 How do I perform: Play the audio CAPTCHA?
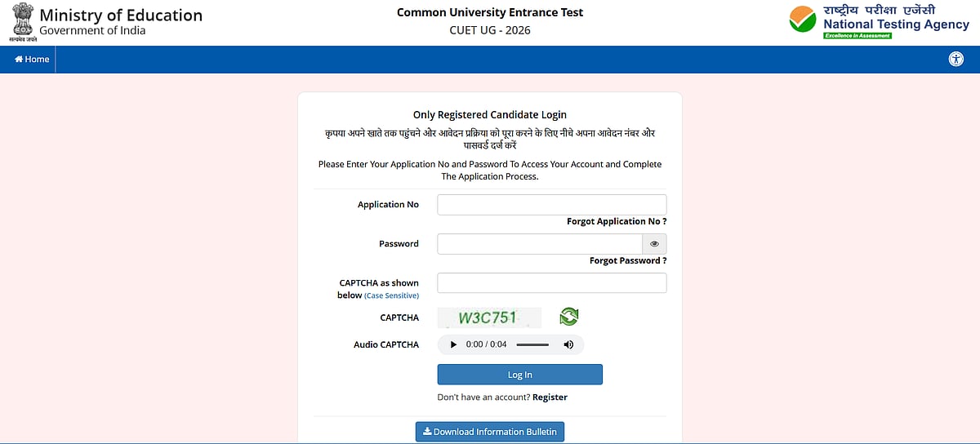point(454,344)
